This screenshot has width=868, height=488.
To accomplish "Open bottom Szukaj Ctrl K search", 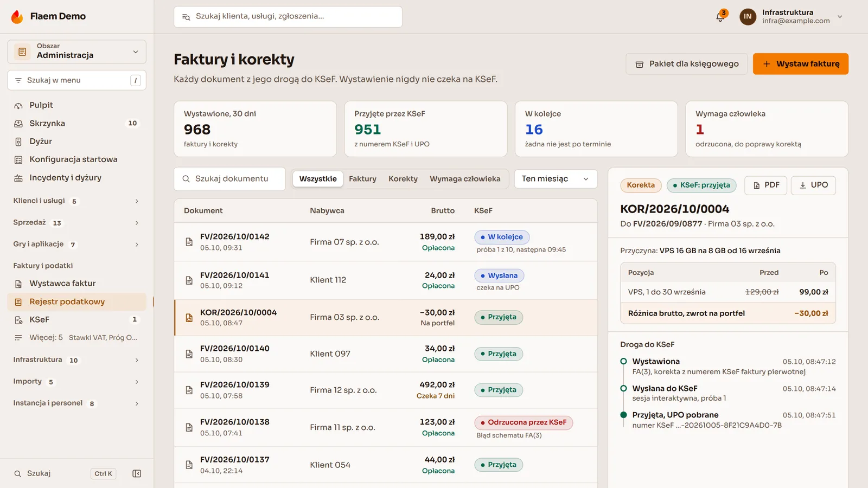I will pyautogui.click(x=65, y=473).
